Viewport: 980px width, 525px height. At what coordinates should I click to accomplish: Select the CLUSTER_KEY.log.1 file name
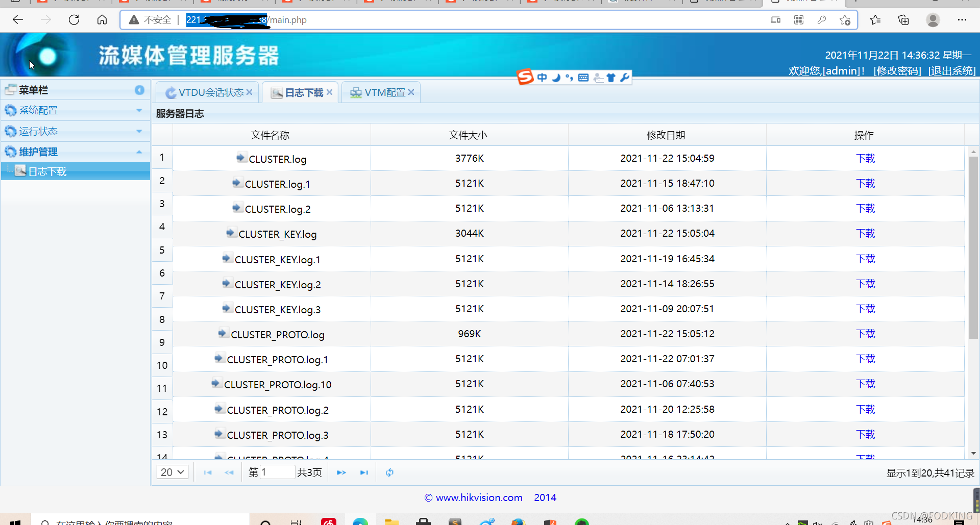(x=278, y=260)
